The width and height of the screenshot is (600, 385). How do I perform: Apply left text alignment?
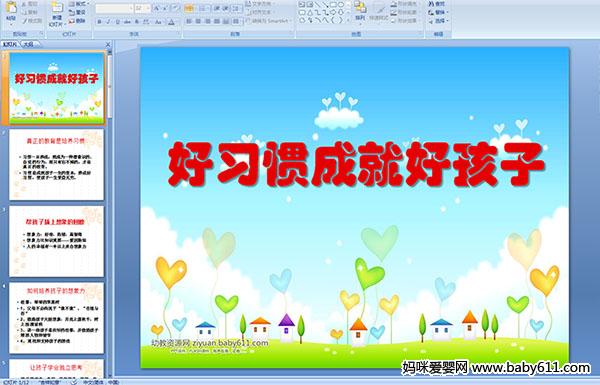(x=189, y=21)
